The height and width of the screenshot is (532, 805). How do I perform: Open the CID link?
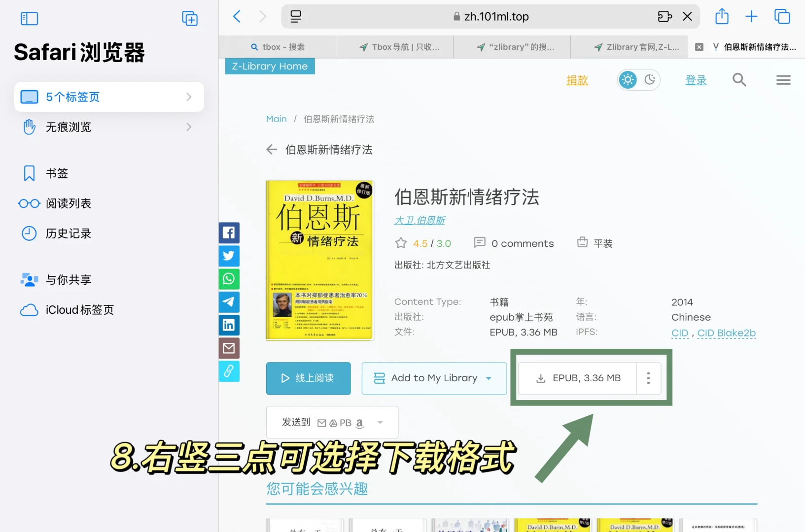[680, 333]
